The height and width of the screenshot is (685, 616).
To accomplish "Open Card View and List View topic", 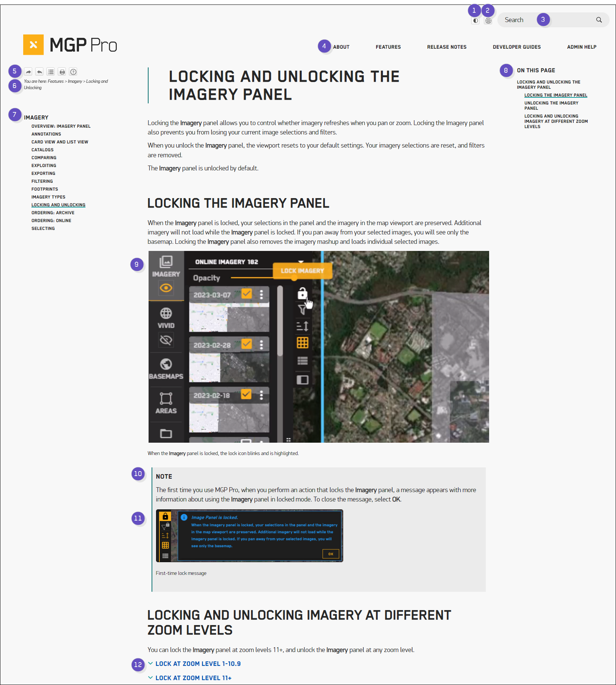I will click(x=60, y=142).
